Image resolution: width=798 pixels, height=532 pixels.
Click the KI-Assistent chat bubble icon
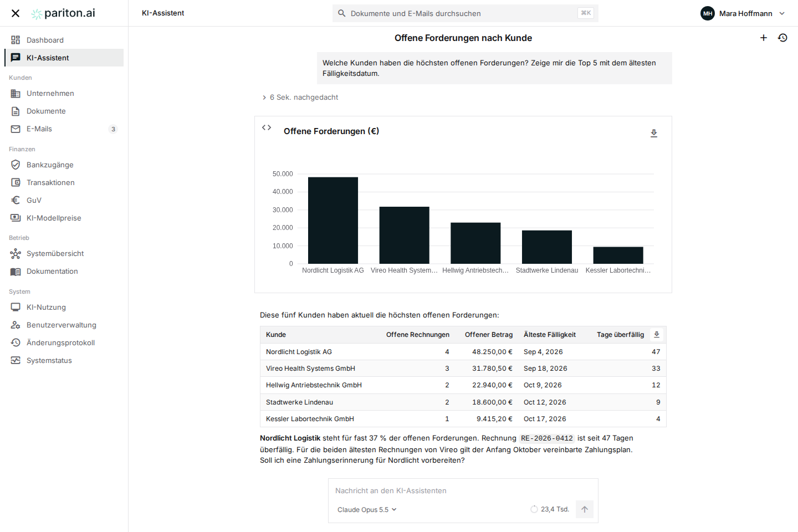[x=16, y=58]
